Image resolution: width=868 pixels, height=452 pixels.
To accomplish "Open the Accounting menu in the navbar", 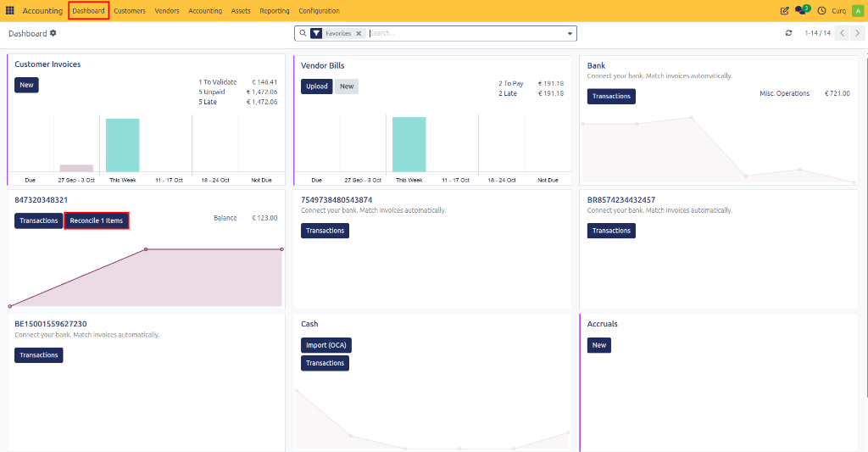I will [x=205, y=10].
